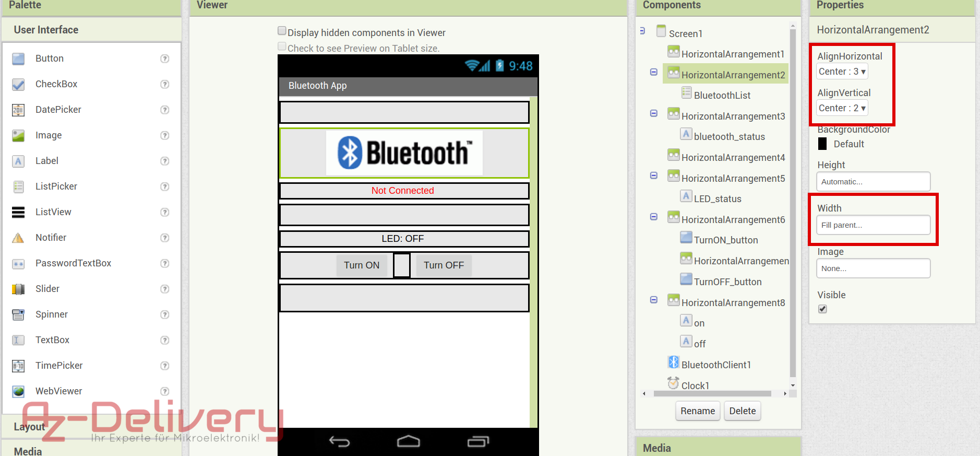The height and width of the screenshot is (456, 980).
Task: Select TurnON_button in component tree
Action: coord(726,240)
